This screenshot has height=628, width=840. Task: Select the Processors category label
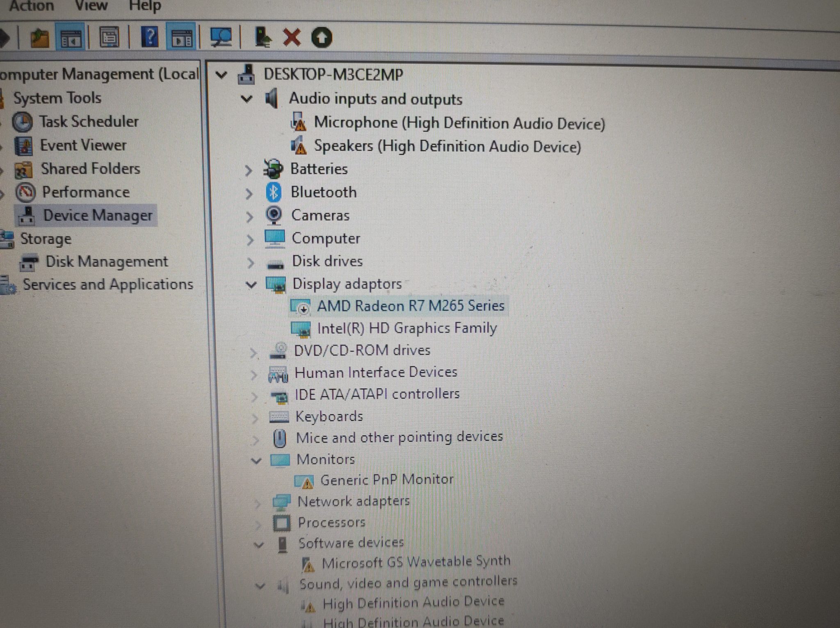coord(331,522)
